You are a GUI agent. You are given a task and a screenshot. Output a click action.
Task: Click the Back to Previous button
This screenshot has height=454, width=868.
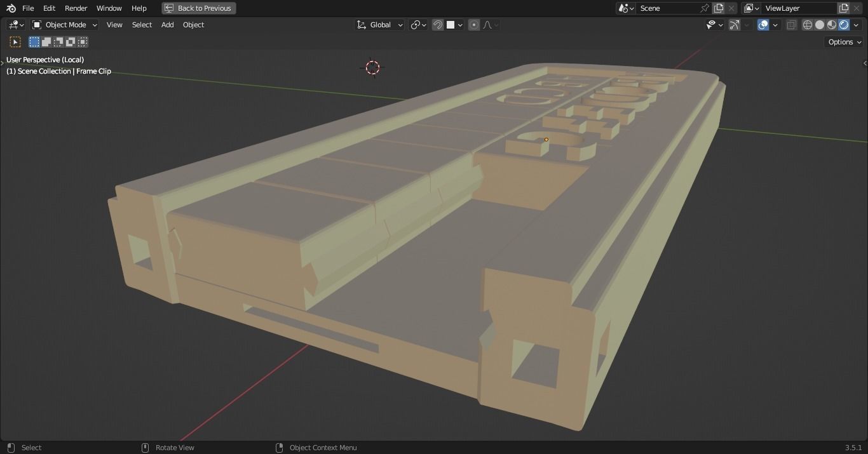[x=199, y=8]
